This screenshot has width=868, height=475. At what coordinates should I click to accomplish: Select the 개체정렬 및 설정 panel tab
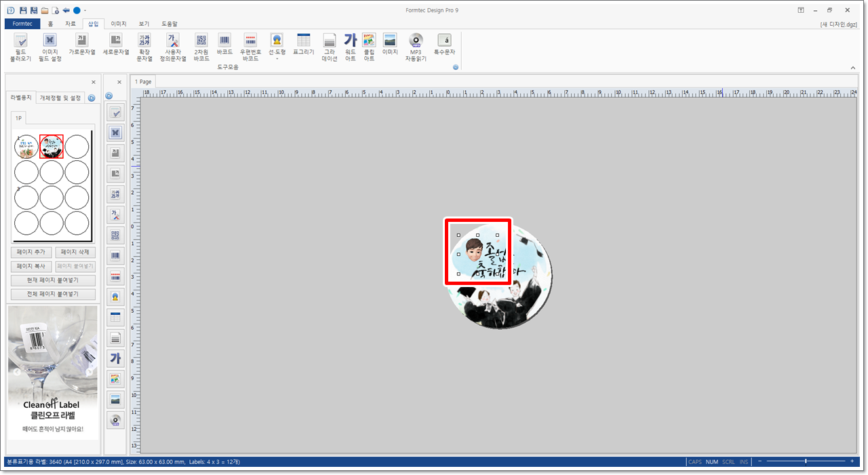60,98
